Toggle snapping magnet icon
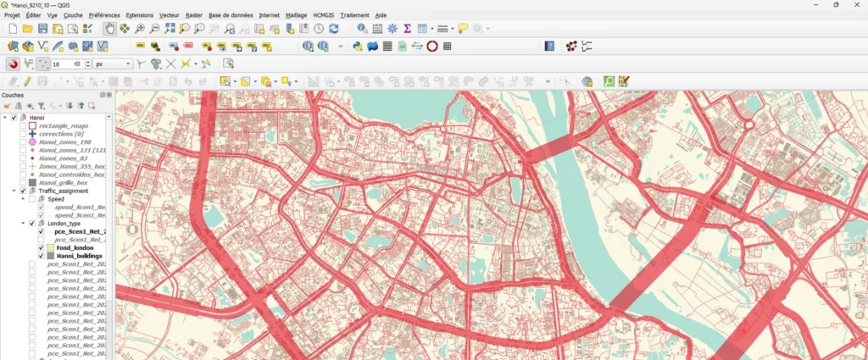868x360 pixels. coord(13,64)
